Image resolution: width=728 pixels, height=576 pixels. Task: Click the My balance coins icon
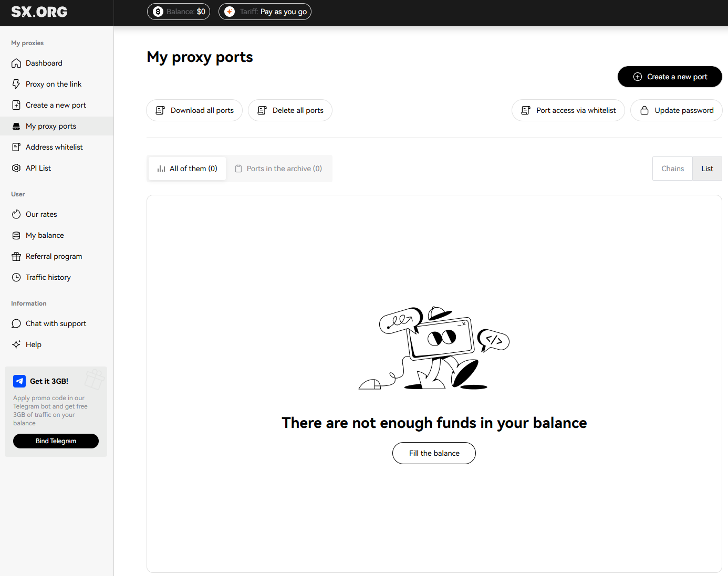[x=16, y=235]
